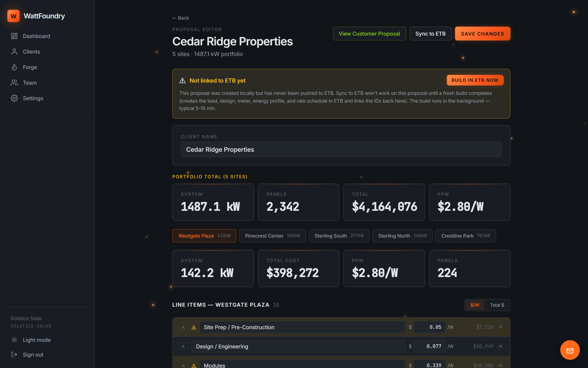Open the orange mail chat bubble
Image resolution: width=588 pixels, height=368 pixels.
(570, 350)
